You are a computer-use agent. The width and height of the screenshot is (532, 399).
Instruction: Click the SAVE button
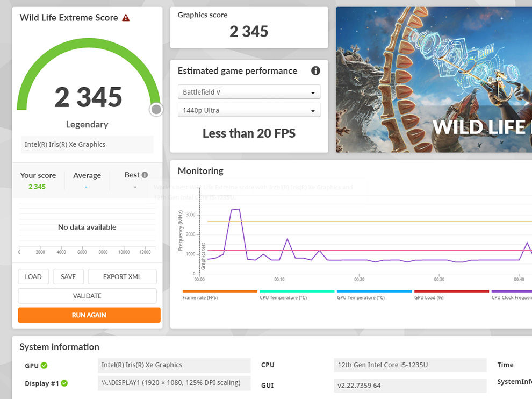(x=68, y=277)
